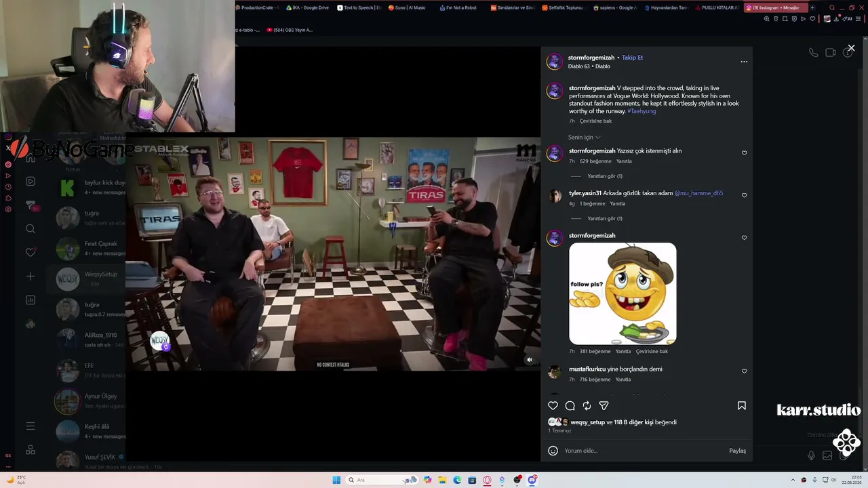The image size is (868, 488).
Task: Like the post with heart icon
Action: pos(553,405)
